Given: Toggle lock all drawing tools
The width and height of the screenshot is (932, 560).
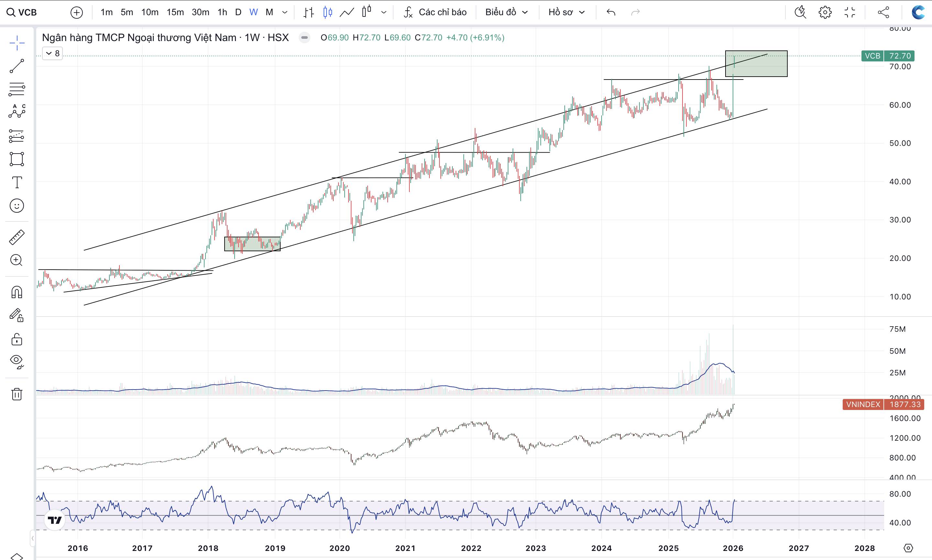Looking at the screenshot, I should click(x=17, y=339).
